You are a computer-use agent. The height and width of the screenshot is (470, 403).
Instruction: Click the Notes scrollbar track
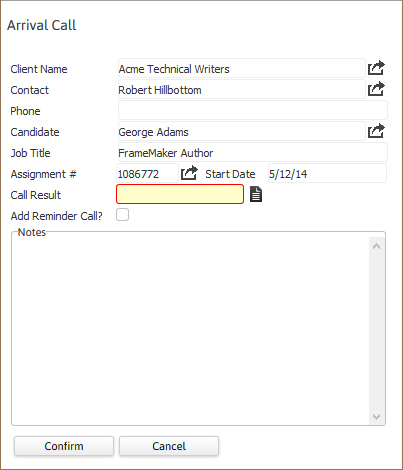[377, 332]
